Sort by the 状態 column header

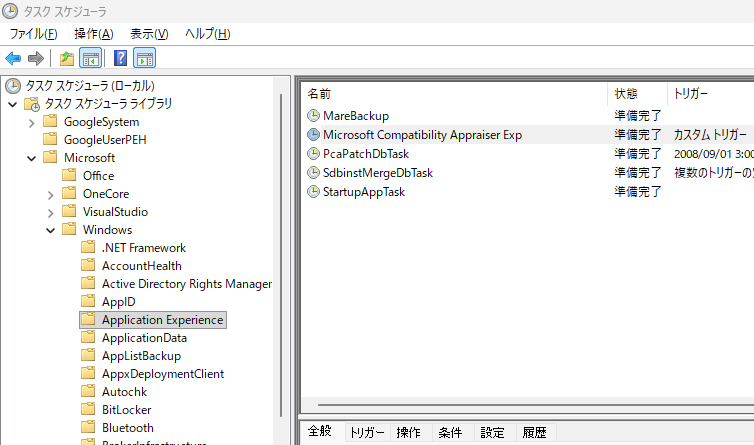coord(625,93)
